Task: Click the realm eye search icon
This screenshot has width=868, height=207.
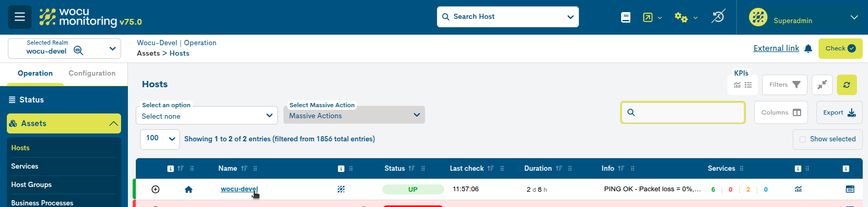Action: (78, 50)
